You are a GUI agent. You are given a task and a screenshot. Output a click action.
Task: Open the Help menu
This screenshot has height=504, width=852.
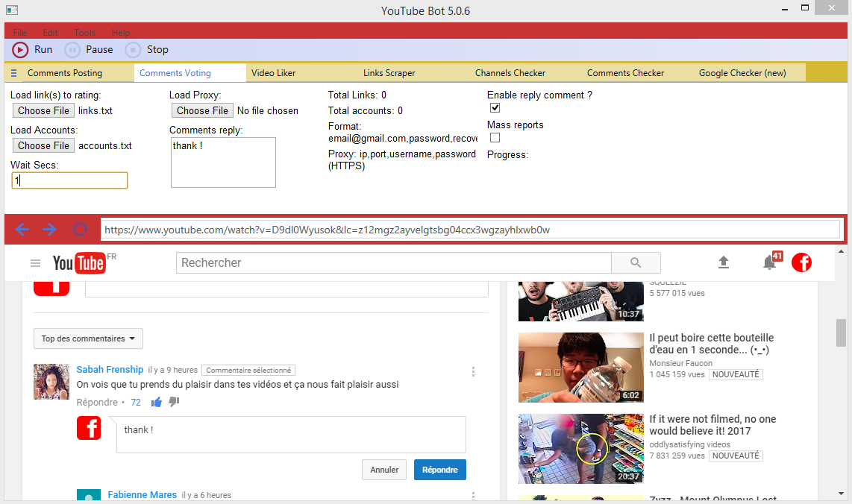coord(121,33)
